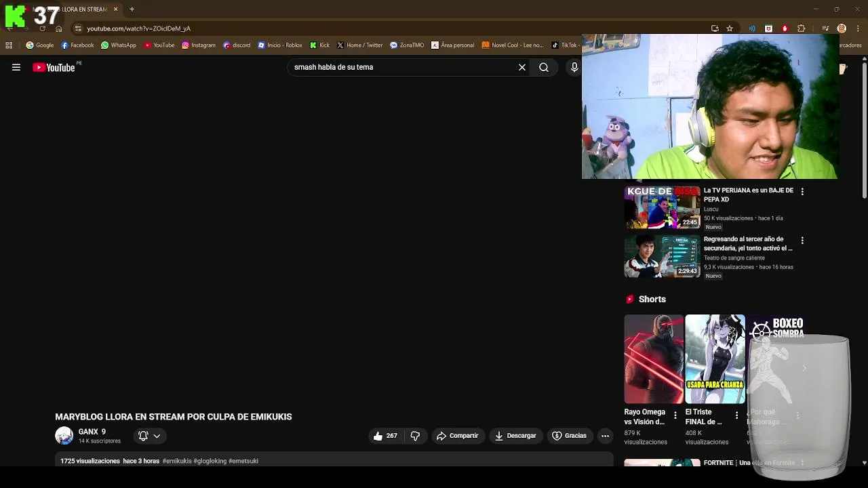Open the blue sound-wave extension
This screenshot has width=868, height=488.
coord(752,28)
